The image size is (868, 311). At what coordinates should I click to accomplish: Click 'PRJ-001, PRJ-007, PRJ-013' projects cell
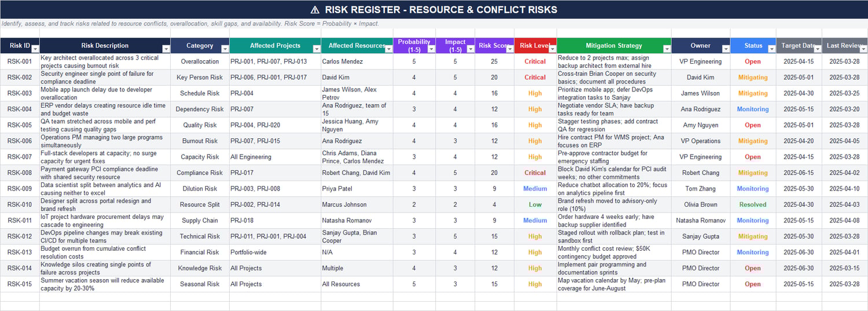[x=275, y=61]
